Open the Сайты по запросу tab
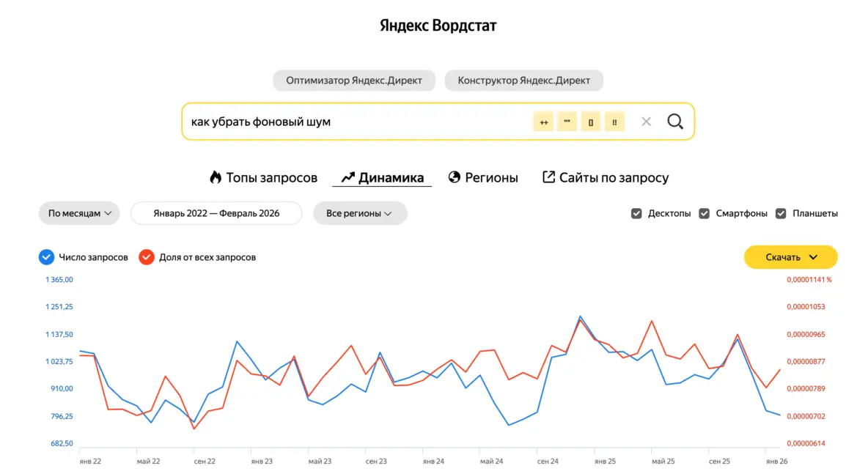868x474 pixels. 605,177
